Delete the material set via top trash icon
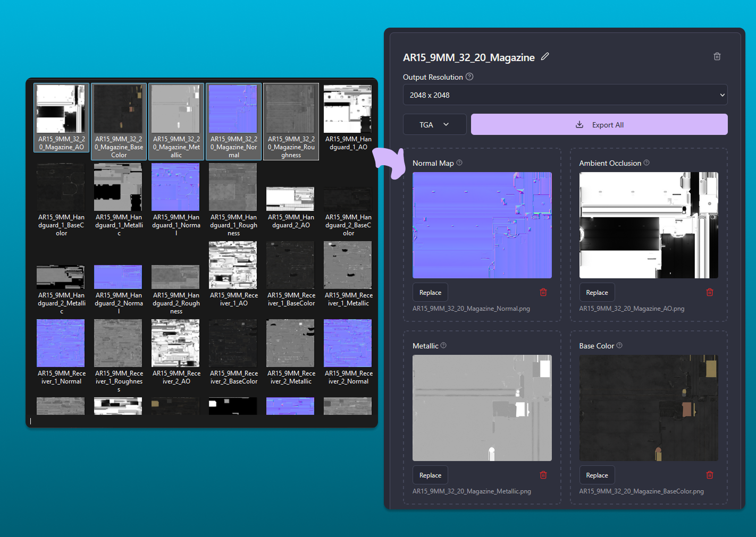 tap(717, 56)
